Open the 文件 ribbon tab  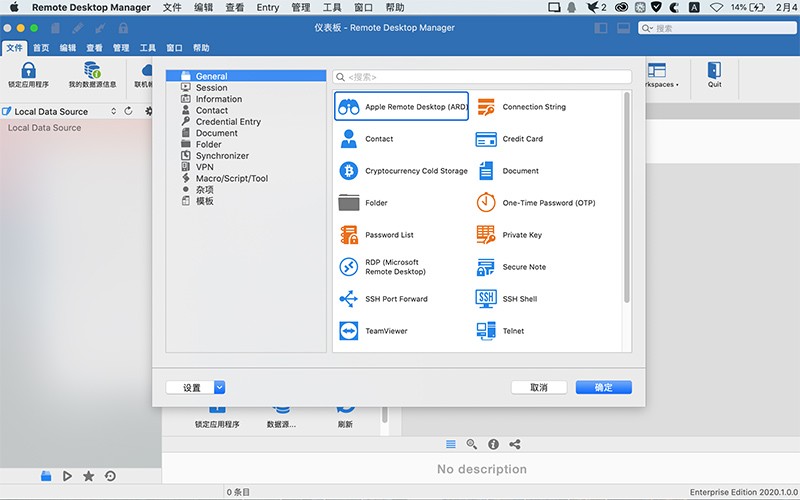[x=14, y=47]
